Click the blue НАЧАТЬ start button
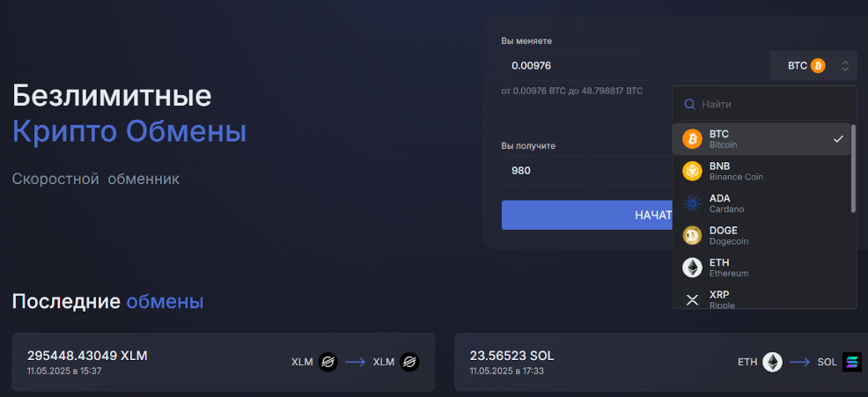The width and height of the screenshot is (868, 397). (x=587, y=215)
